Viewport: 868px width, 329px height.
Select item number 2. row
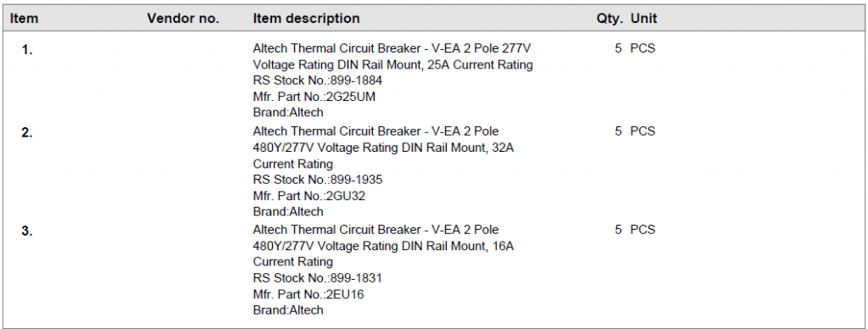(x=434, y=171)
